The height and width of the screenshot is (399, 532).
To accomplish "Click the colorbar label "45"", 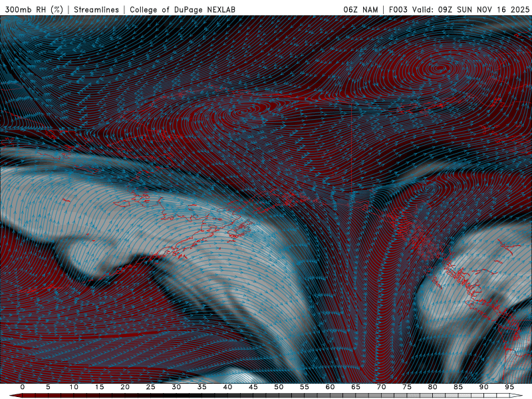I will tap(253, 387).
